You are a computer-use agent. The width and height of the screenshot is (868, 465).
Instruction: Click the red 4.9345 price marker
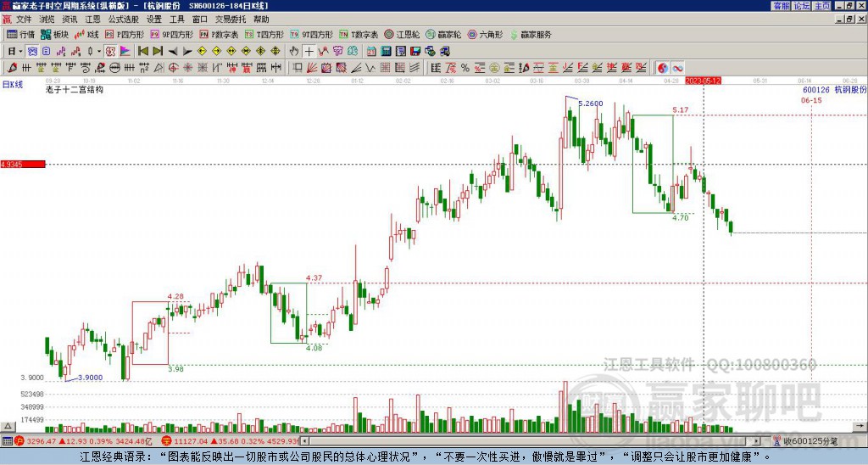point(23,164)
